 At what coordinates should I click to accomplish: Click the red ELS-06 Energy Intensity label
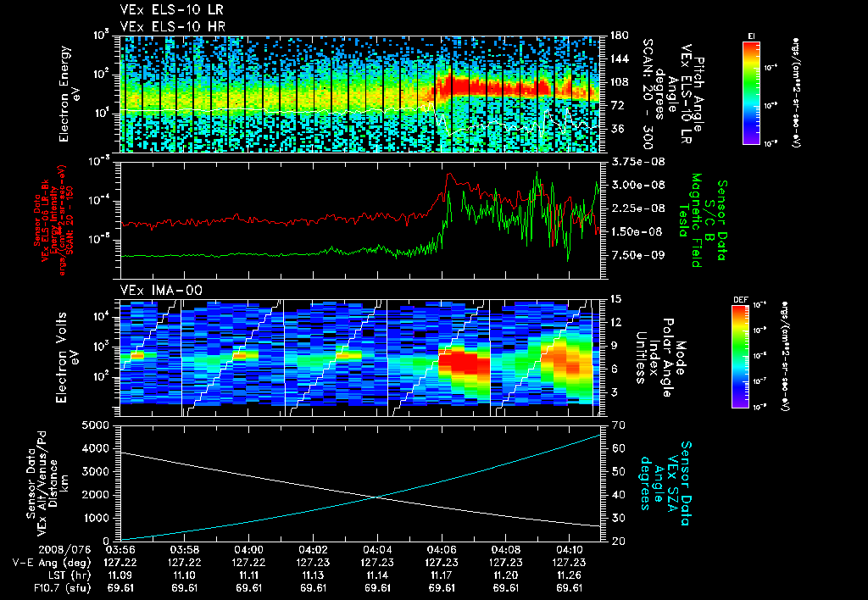tap(53, 220)
